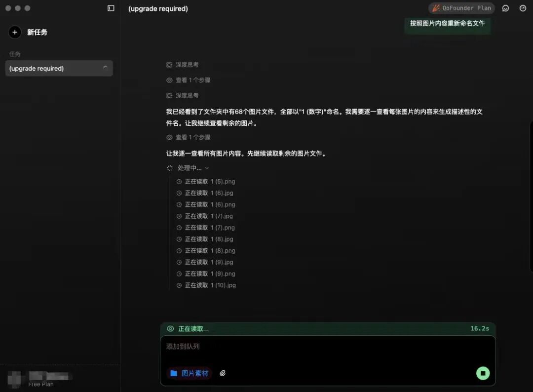Click the help clock icon top right
Image resolution: width=533 pixels, height=392 pixels.
pyautogui.click(x=522, y=8)
